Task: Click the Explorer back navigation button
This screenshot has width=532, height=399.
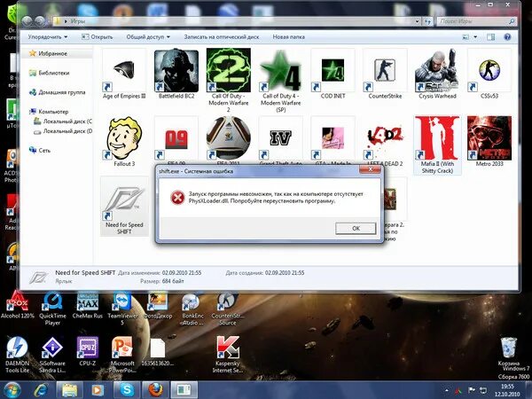Action: [27, 21]
